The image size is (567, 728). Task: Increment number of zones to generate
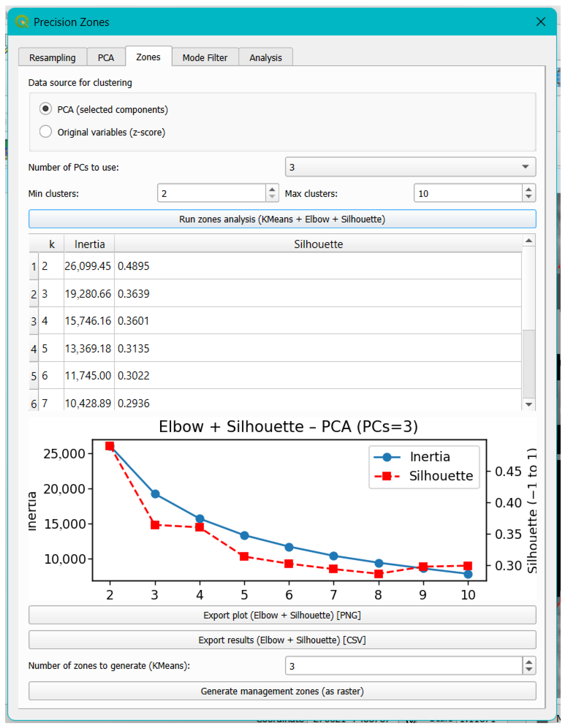tap(529, 662)
